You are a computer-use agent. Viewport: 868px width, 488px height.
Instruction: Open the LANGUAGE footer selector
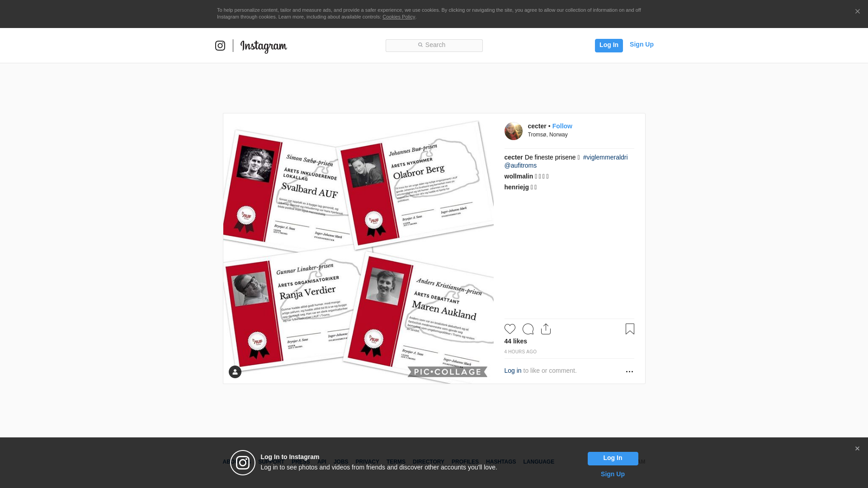(538, 462)
